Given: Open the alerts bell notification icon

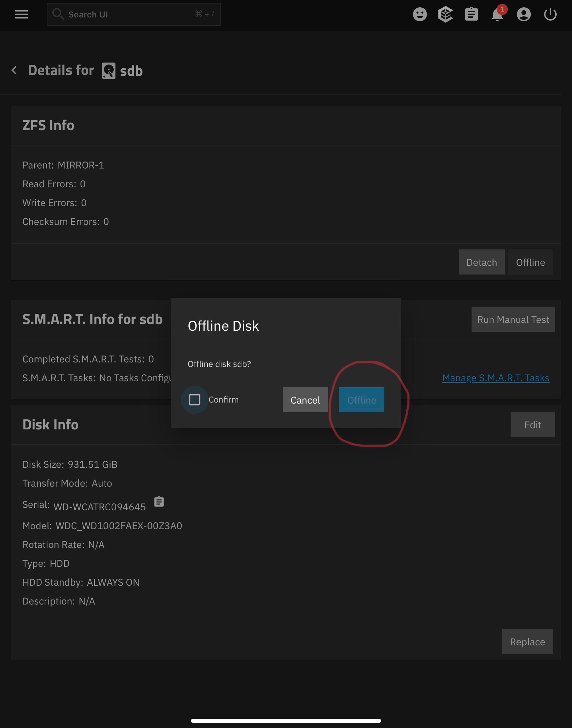Looking at the screenshot, I should [497, 15].
